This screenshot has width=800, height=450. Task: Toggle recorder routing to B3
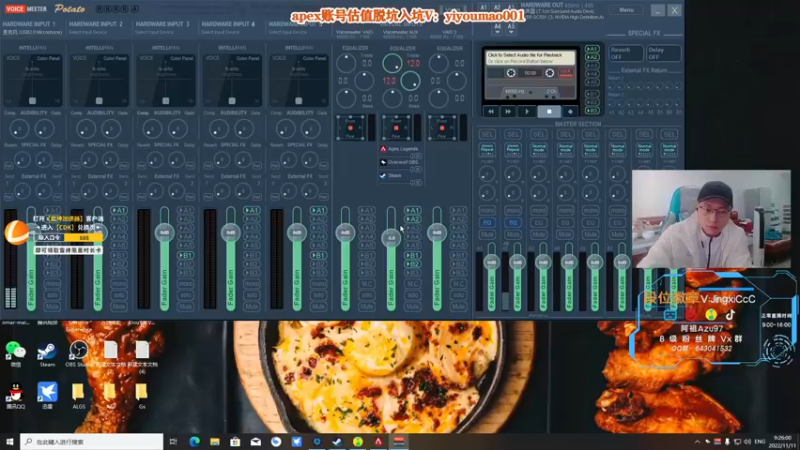(592, 110)
